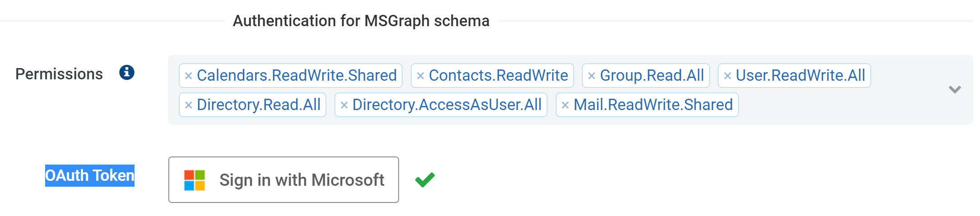Click the Permissions label text
Image resolution: width=980 pixels, height=216 pixels.
[59, 74]
